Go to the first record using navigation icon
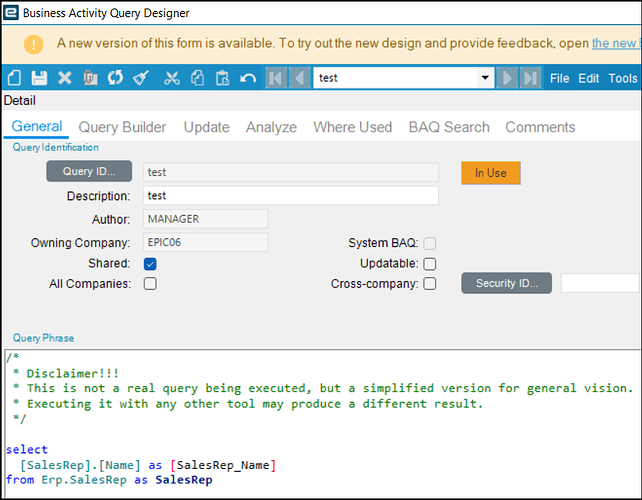This screenshot has height=500, width=642. 276,78
